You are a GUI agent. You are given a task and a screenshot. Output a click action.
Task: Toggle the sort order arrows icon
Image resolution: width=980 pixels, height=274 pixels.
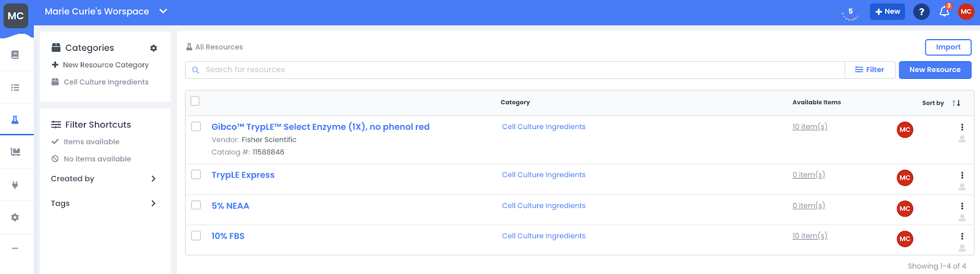(956, 103)
